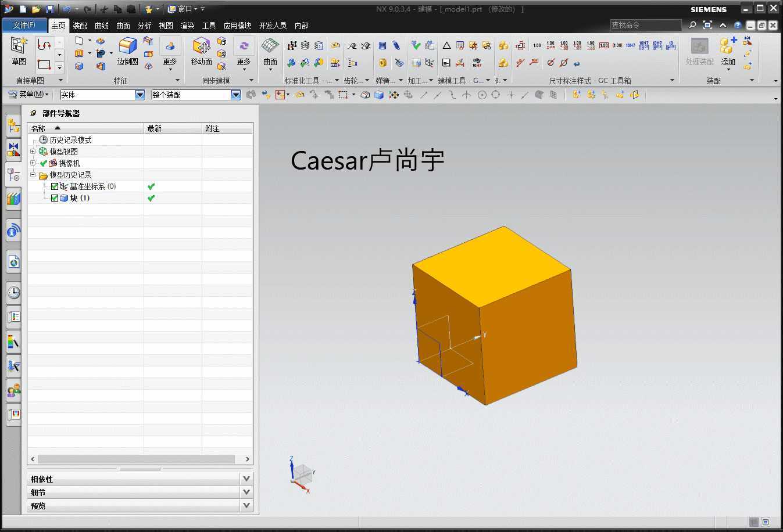783x532 pixels.
Task: Uncheck the 块 (1) checkbox
Action: pyautogui.click(x=55, y=198)
